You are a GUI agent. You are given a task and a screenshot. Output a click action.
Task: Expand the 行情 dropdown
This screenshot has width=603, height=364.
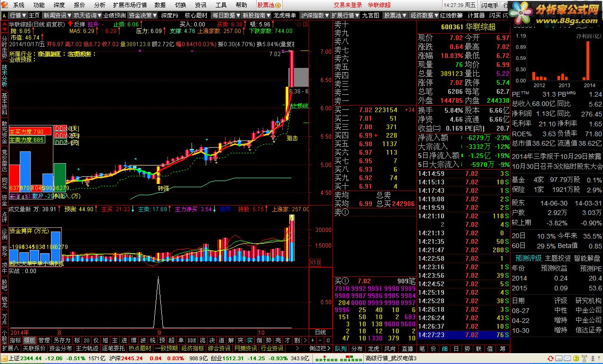point(18,15)
